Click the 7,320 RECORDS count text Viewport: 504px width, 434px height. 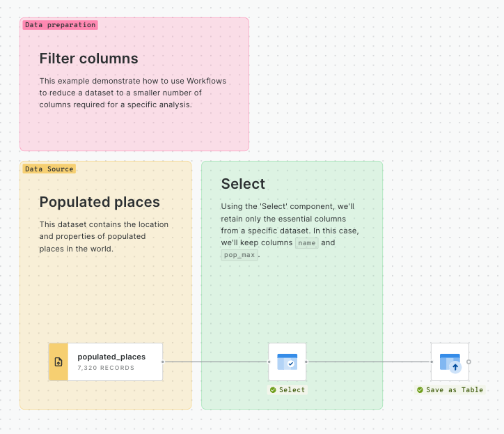coord(106,368)
